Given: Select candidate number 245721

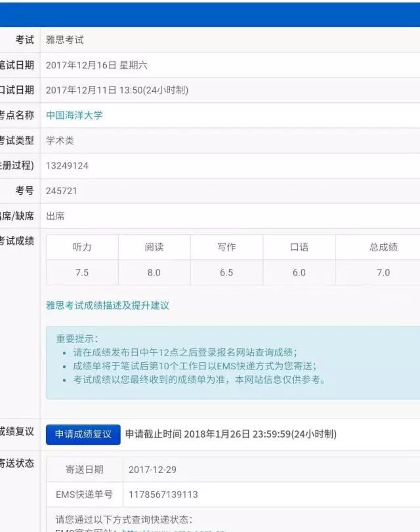Looking at the screenshot, I should point(62,191).
